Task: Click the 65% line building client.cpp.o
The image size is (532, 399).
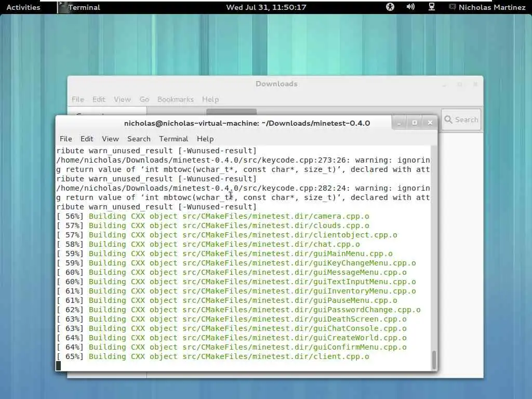Action: click(x=212, y=356)
